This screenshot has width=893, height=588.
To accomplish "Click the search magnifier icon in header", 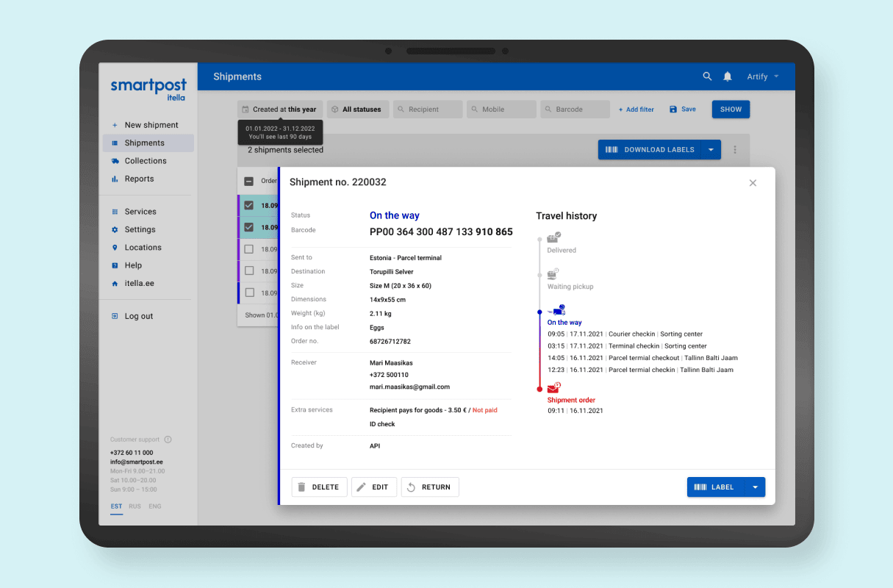I will click(x=707, y=76).
